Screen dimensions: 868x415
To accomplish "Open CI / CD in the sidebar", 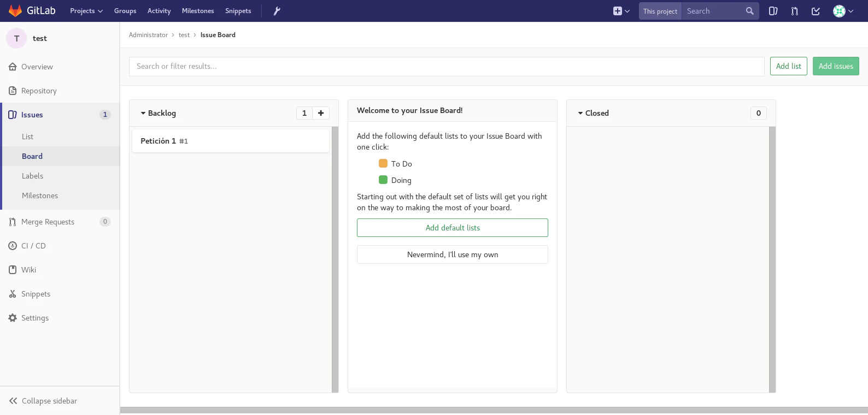I will [x=33, y=246].
